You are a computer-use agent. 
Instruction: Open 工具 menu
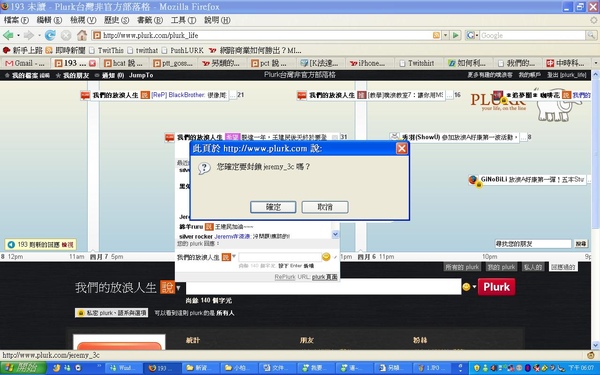183,20
